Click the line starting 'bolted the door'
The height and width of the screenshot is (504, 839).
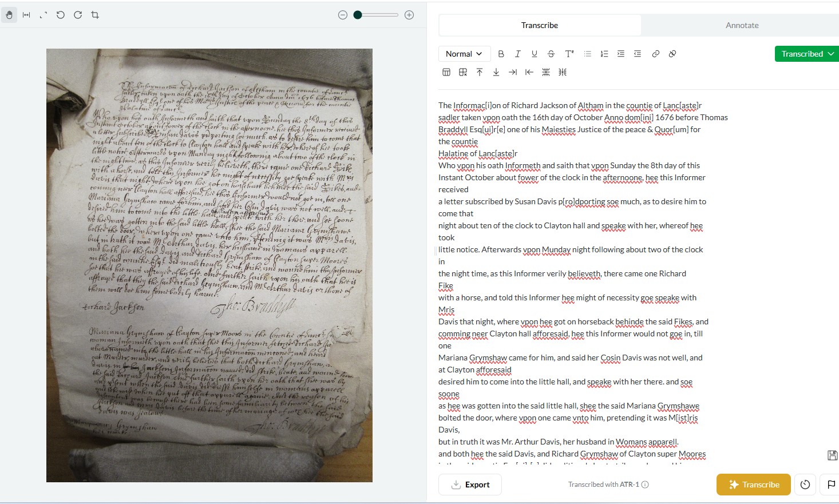tap(568, 418)
